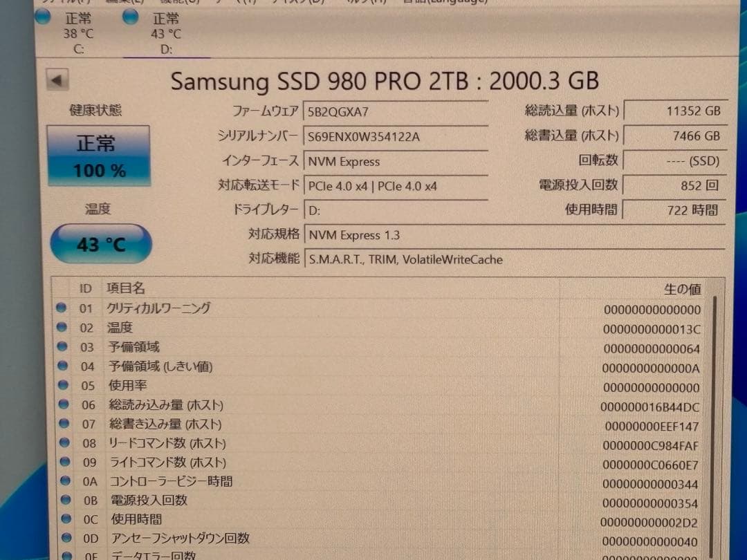Select the 総書き込み量 (ホスト) row name
The height and width of the screenshot is (560, 747).
pyautogui.click(x=166, y=424)
